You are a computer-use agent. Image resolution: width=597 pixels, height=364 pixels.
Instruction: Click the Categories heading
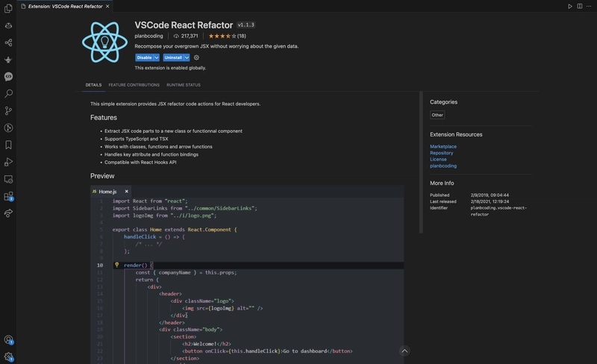443,102
